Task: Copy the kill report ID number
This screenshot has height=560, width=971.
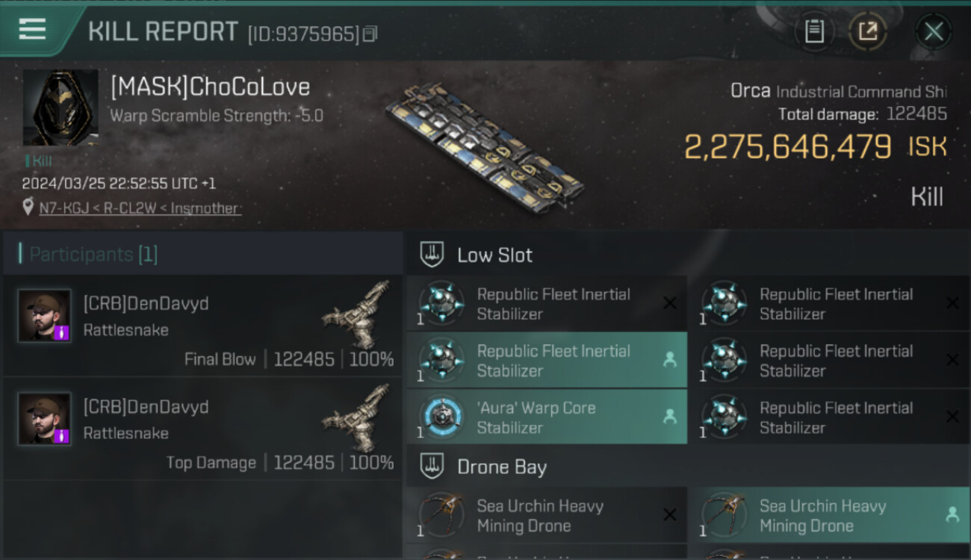Action: [x=370, y=34]
